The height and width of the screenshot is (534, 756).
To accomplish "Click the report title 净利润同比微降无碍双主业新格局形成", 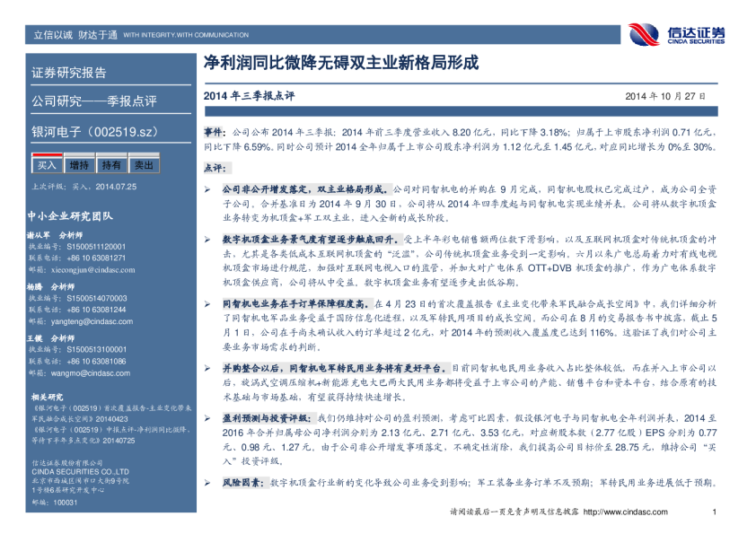I will (x=341, y=66).
